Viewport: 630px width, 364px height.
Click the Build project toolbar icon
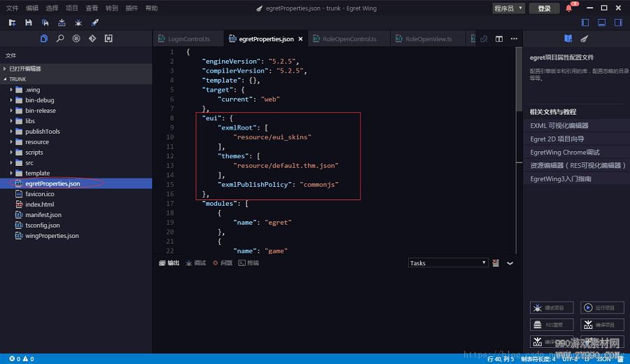(x=62, y=23)
